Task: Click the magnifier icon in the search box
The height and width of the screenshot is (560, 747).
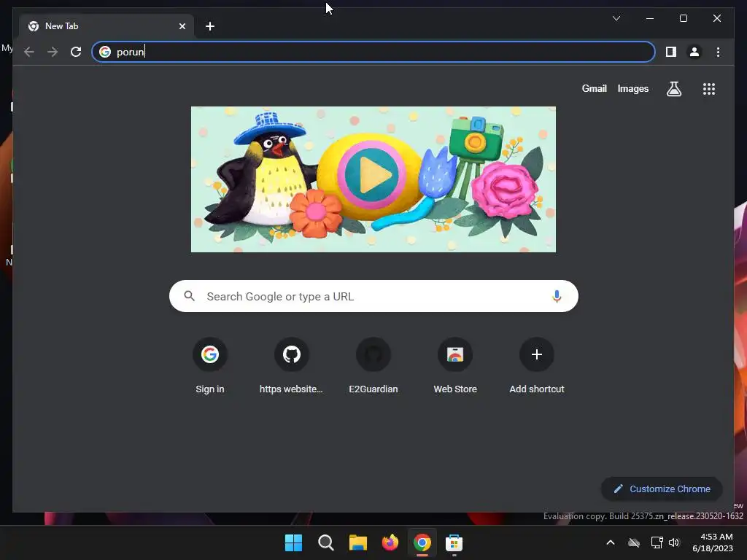Action: point(189,296)
